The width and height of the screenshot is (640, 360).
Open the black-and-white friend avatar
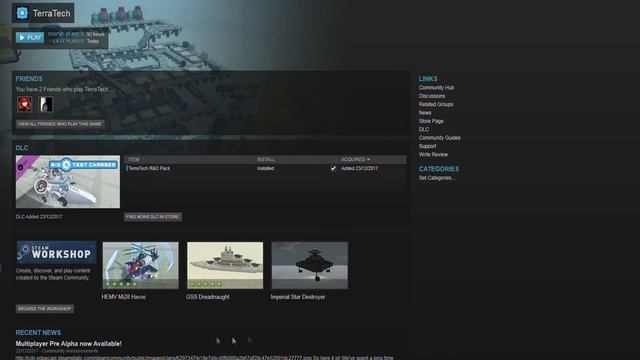point(46,104)
